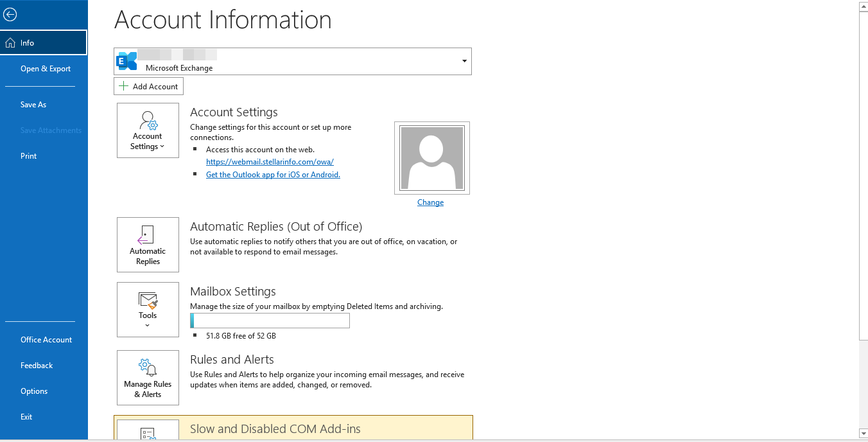Expand the Account Settings chevron
The image size is (868, 442).
pos(162,147)
